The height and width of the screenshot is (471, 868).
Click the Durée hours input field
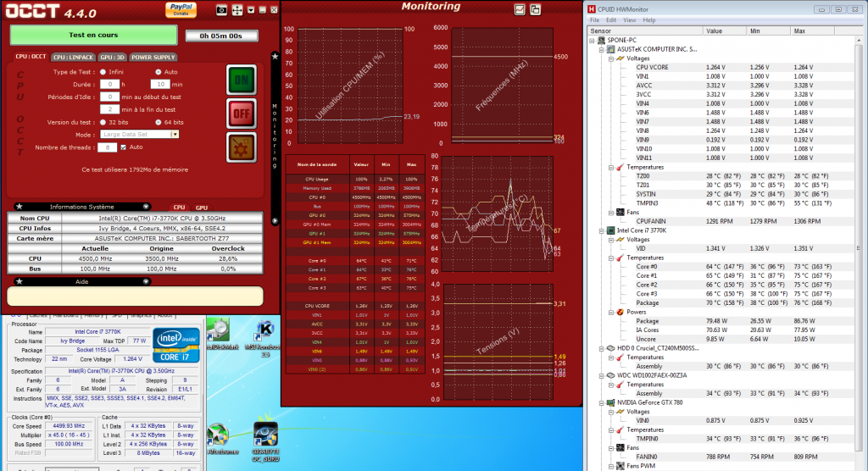(x=109, y=85)
